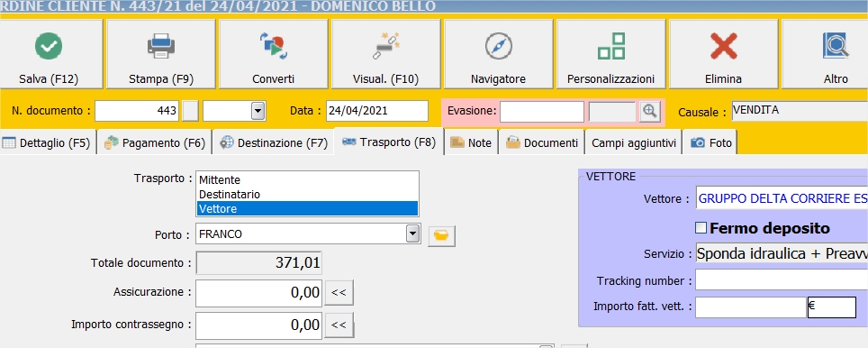Expand the Porto FRANCO dropdown
The width and height of the screenshot is (868, 348).
(x=413, y=234)
